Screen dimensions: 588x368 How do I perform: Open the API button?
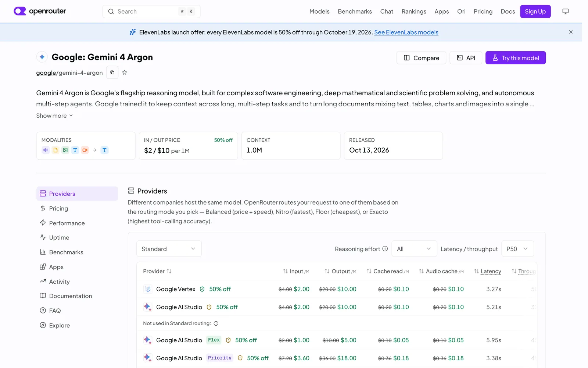pos(466,58)
